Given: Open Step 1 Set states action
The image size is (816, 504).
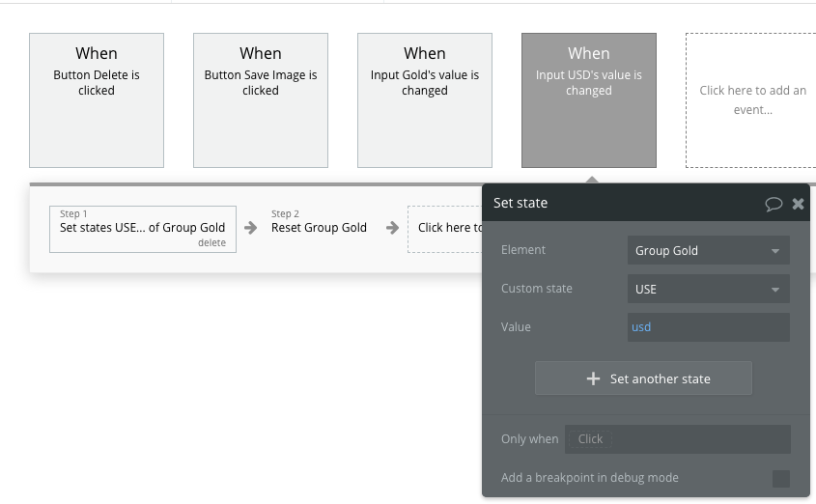Looking at the screenshot, I should pos(142,228).
